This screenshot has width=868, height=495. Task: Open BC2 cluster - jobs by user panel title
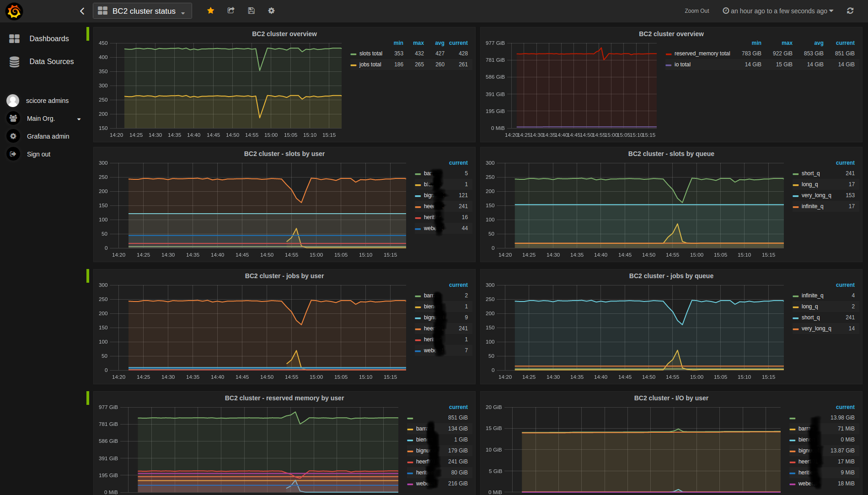click(284, 276)
